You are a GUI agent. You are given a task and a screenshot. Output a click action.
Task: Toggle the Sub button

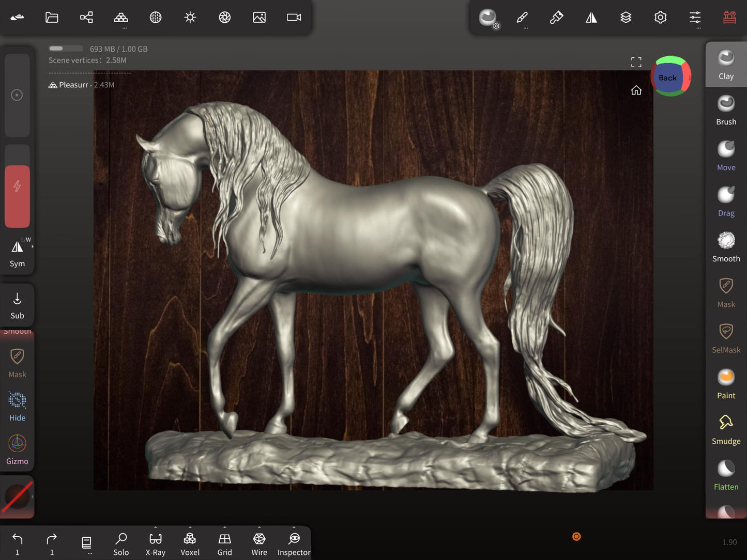17,306
